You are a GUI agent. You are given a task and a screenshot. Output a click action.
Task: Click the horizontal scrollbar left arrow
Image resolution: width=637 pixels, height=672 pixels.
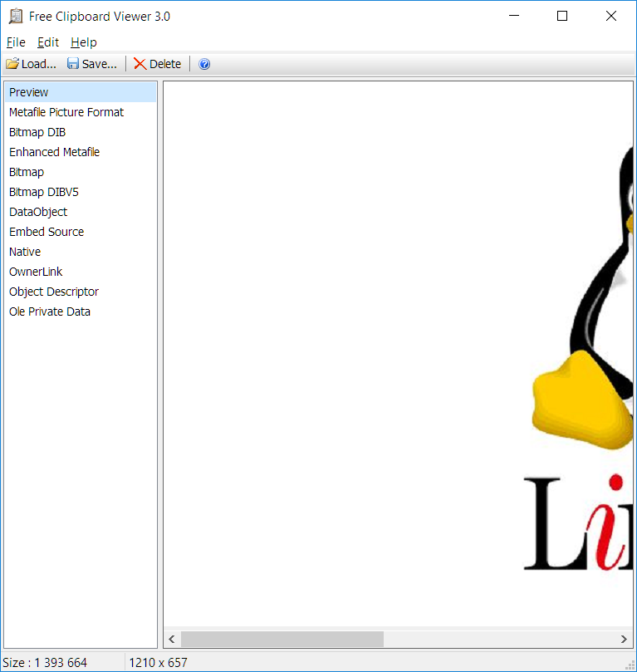tap(172, 639)
